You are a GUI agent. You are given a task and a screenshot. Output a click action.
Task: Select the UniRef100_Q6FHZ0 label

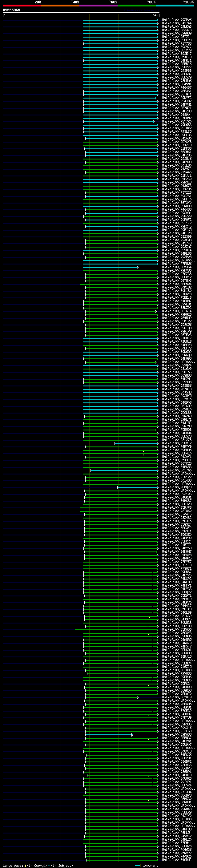point(176,846)
